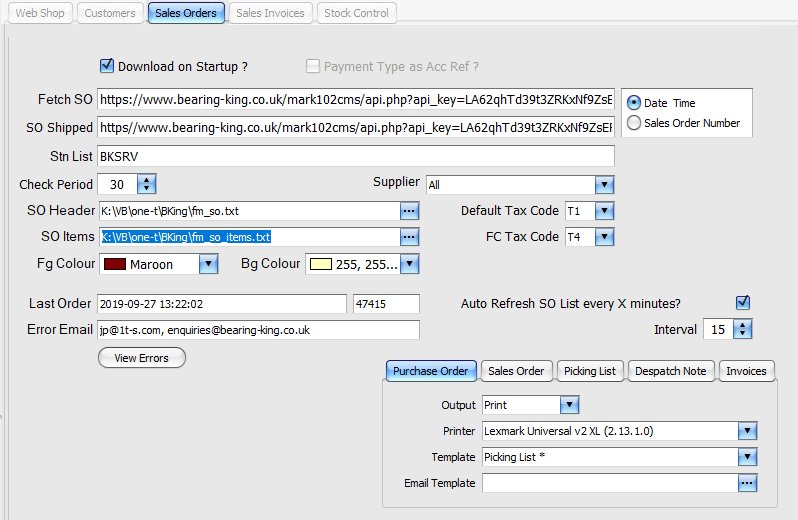Image resolution: width=798 pixels, height=520 pixels.
Task: Click the Error Email input field
Action: (258, 330)
